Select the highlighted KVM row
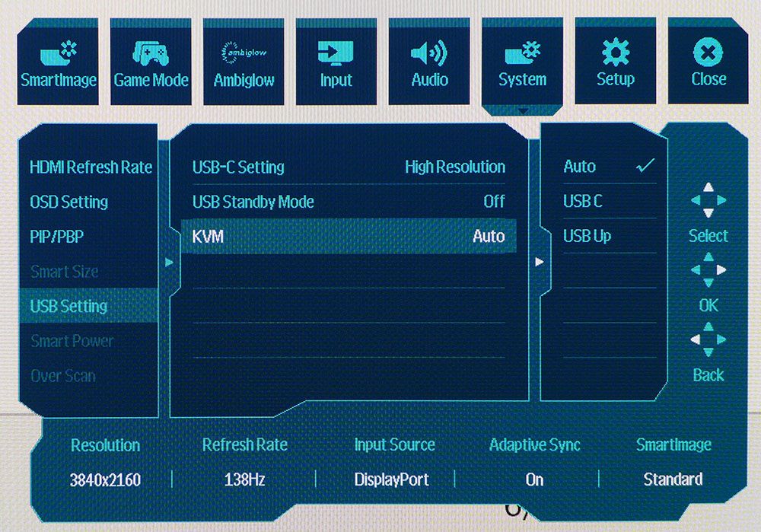This screenshot has width=761, height=532. pyautogui.click(x=349, y=237)
